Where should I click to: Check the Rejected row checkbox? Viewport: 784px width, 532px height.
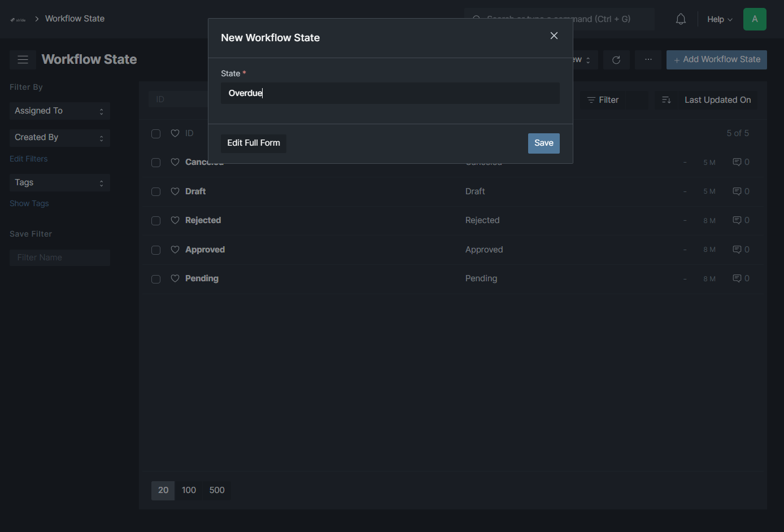156,221
